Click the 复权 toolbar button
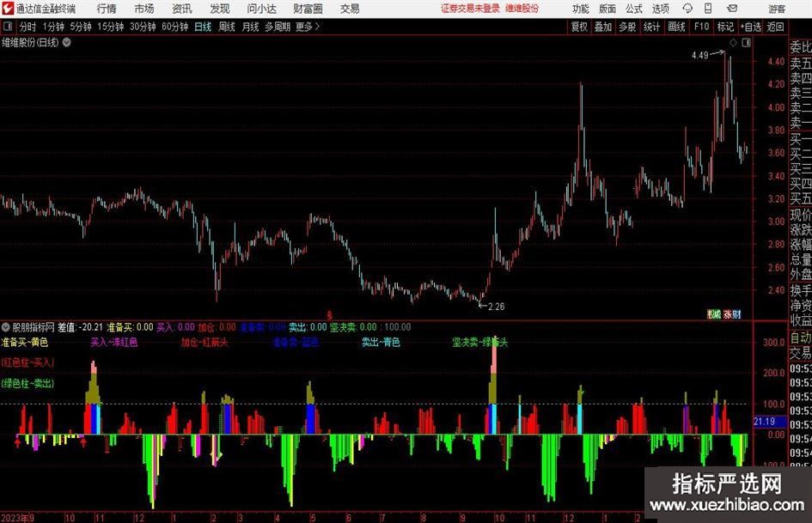 coord(579,27)
